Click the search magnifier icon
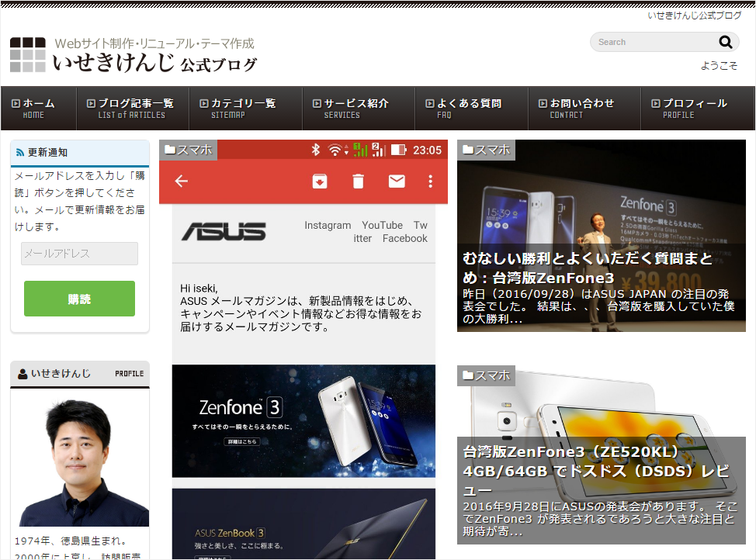The image size is (756, 560). [725, 43]
